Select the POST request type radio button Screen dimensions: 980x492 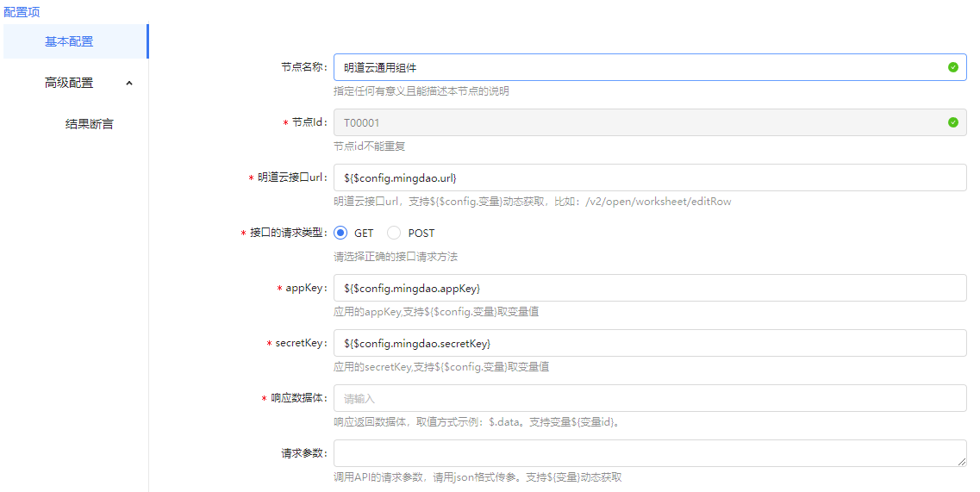tap(394, 233)
